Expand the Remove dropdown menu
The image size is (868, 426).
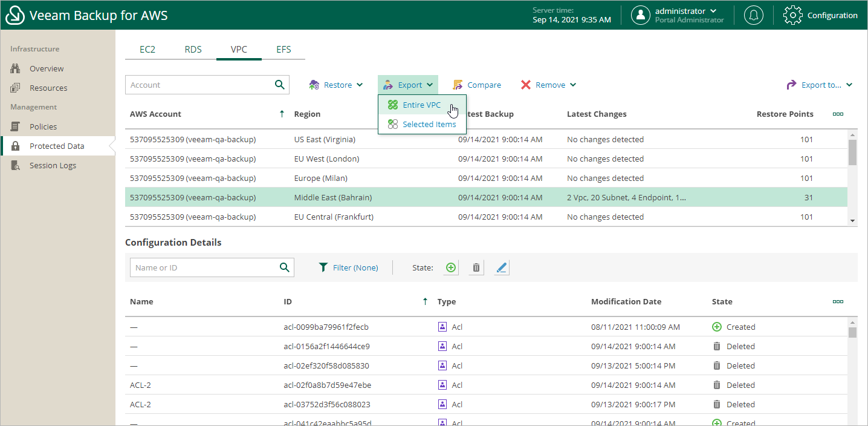tap(549, 85)
